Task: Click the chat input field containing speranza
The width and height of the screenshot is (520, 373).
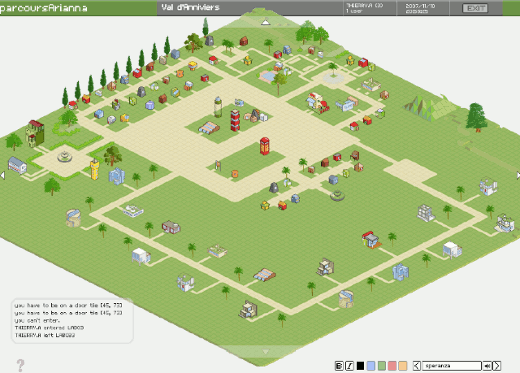Action: tap(452, 366)
